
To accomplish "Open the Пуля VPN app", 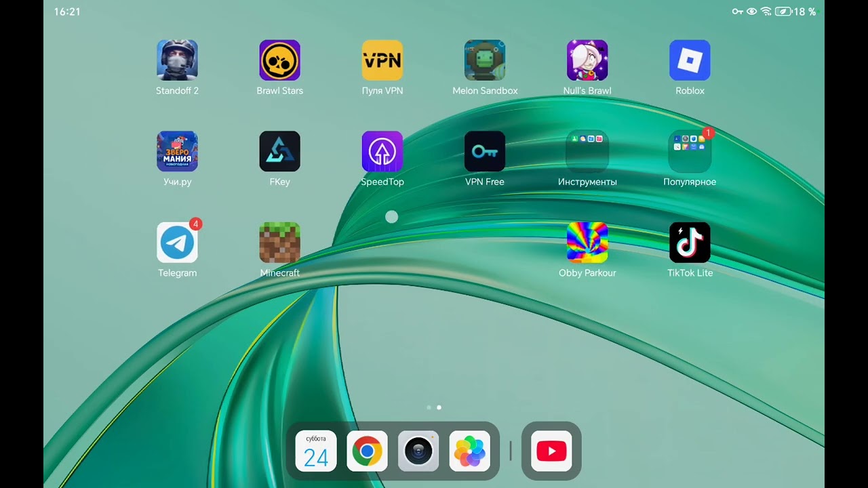I will [x=382, y=60].
